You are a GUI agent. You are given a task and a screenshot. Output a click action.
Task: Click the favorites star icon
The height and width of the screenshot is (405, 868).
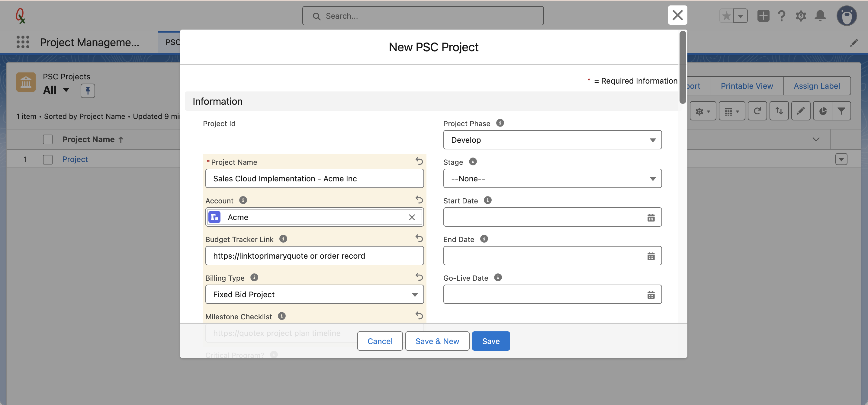726,16
